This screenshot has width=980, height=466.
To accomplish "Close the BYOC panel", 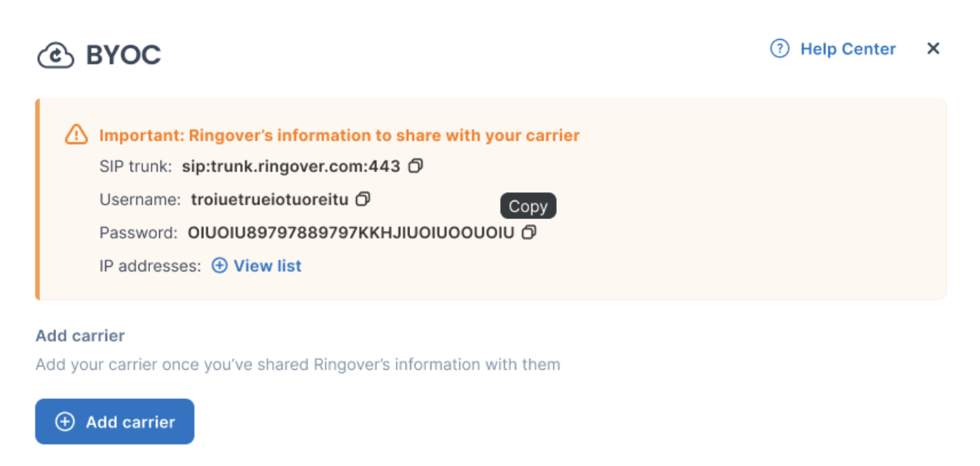I will [933, 48].
